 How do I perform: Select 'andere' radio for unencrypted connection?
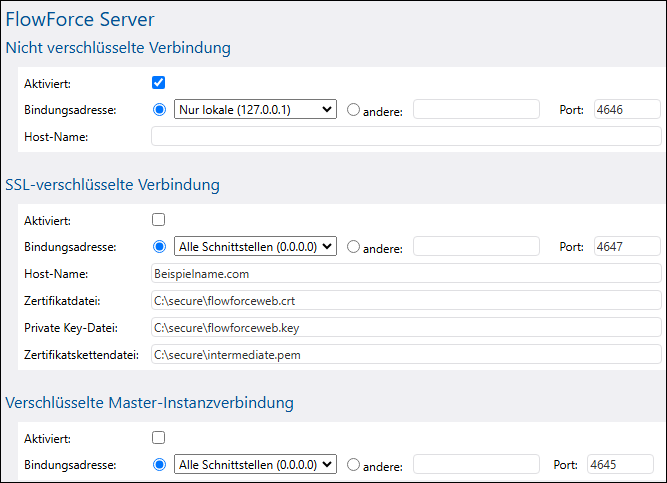[353, 110]
